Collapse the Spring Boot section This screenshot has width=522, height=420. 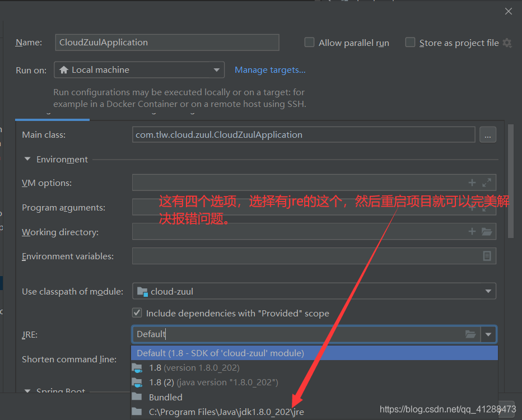point(27,391)
